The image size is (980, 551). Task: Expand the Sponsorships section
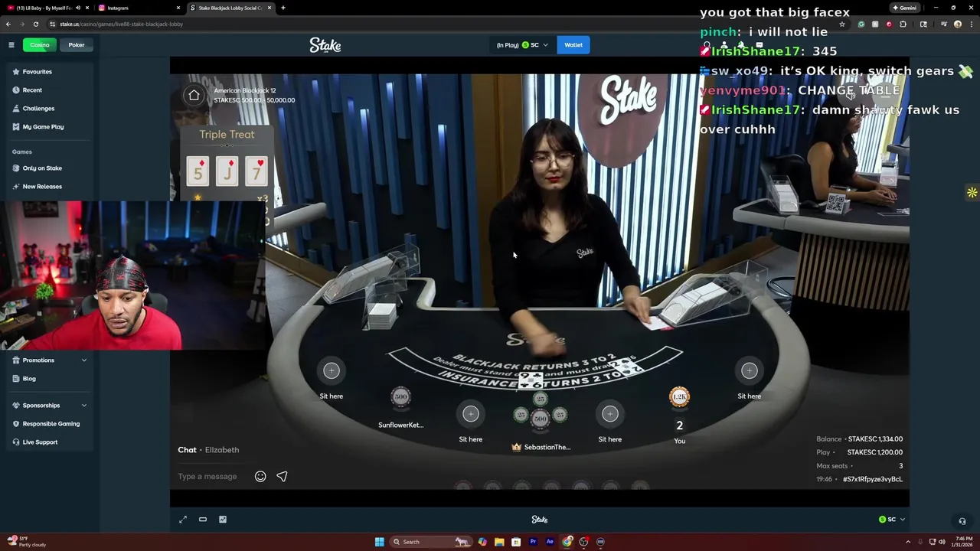pyautogui.click(x=49, y=406)
